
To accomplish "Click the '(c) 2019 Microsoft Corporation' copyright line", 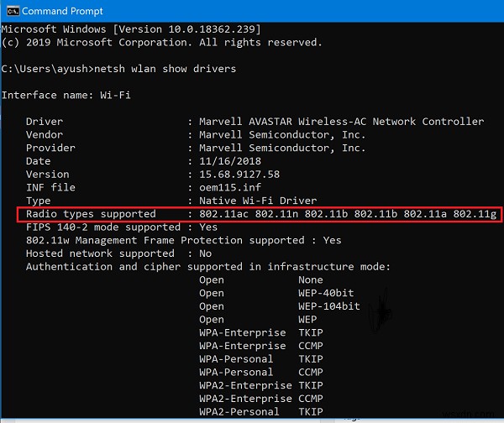I will 161,43.
